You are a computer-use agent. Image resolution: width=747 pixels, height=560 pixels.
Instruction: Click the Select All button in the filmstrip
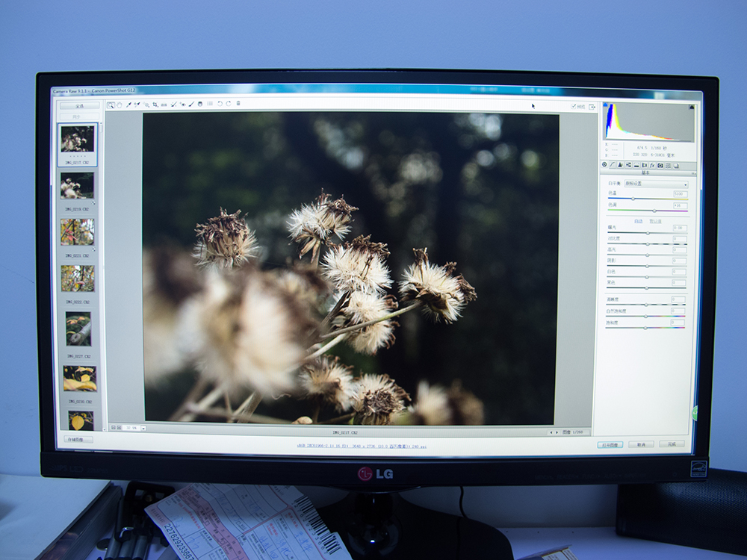click(x=79, y=106)
